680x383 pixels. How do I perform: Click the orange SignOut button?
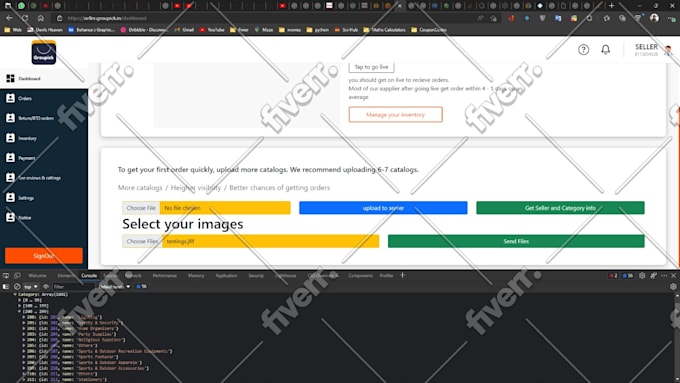pyautogui.click(x=44, y=255)
